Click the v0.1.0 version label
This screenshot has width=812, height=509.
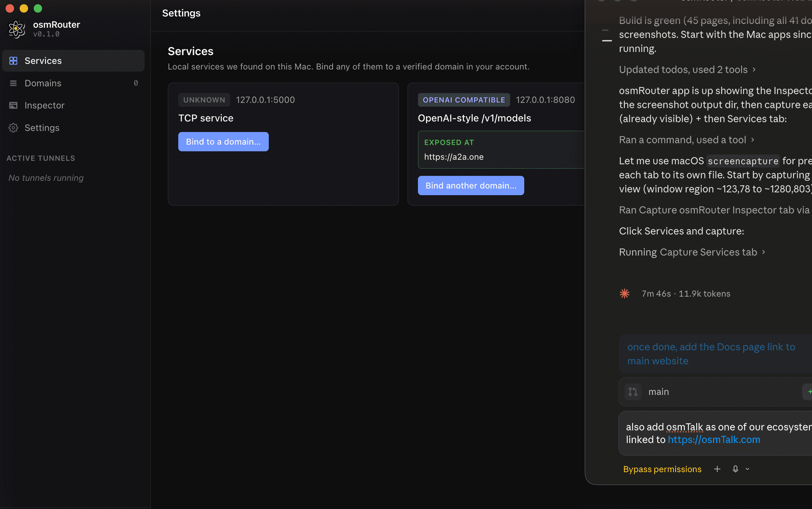click(x=46, y=34)
